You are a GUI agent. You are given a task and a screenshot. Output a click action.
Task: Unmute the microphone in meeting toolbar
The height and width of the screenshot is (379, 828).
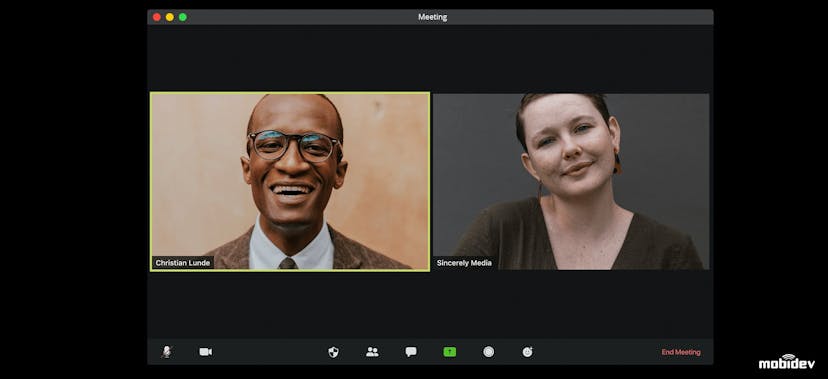(167, 352)
